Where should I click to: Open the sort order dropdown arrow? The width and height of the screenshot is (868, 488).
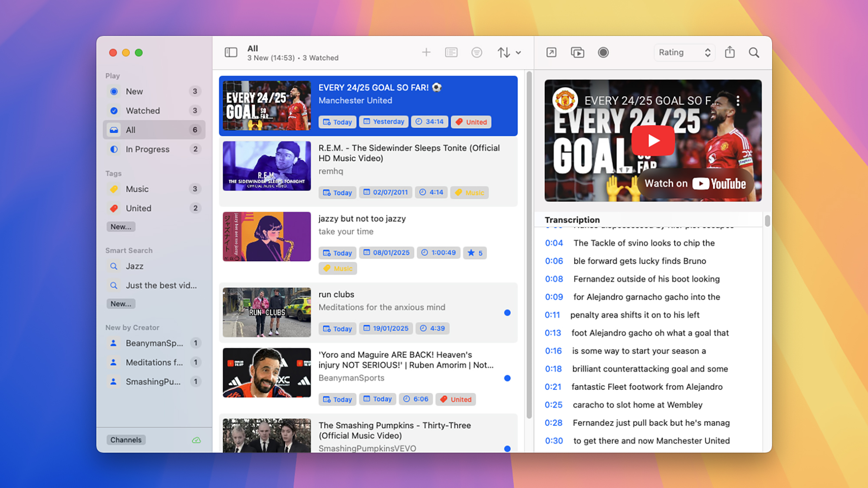[x=518, y=53]
